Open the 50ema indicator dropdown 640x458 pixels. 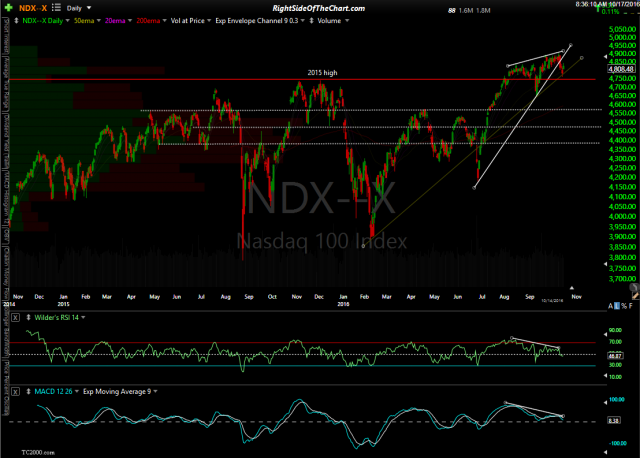click(87, 20)
